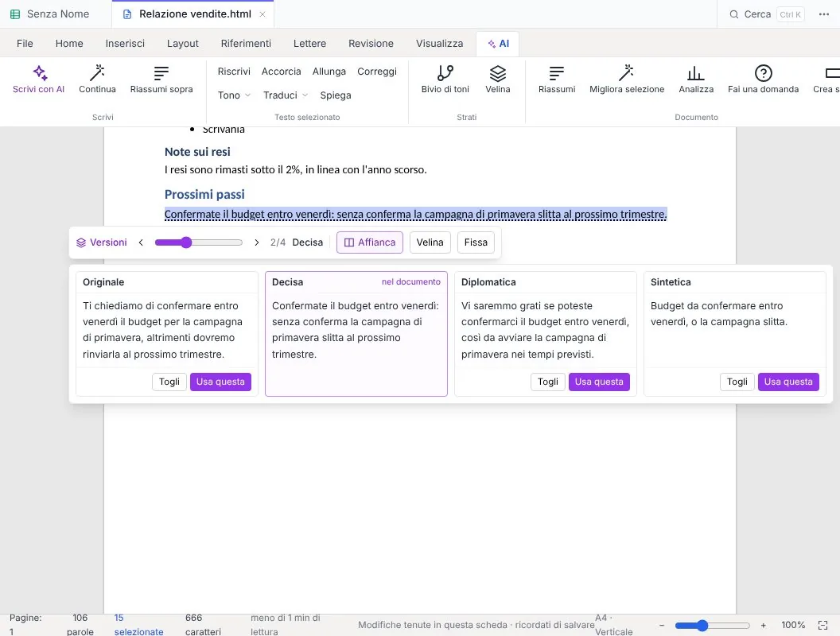Image resolution: width=840 pixels, height=636 pixels.
Task: Click the Crea icon at ribbon edge
Action: pos(832,73)
